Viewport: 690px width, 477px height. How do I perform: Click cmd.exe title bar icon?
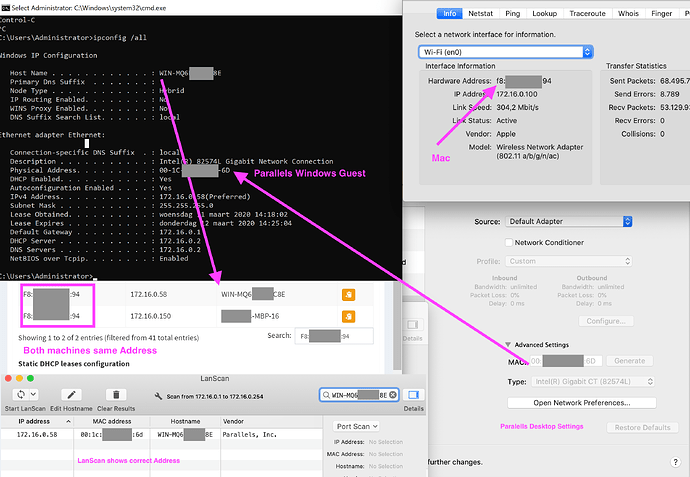[5, 7]
